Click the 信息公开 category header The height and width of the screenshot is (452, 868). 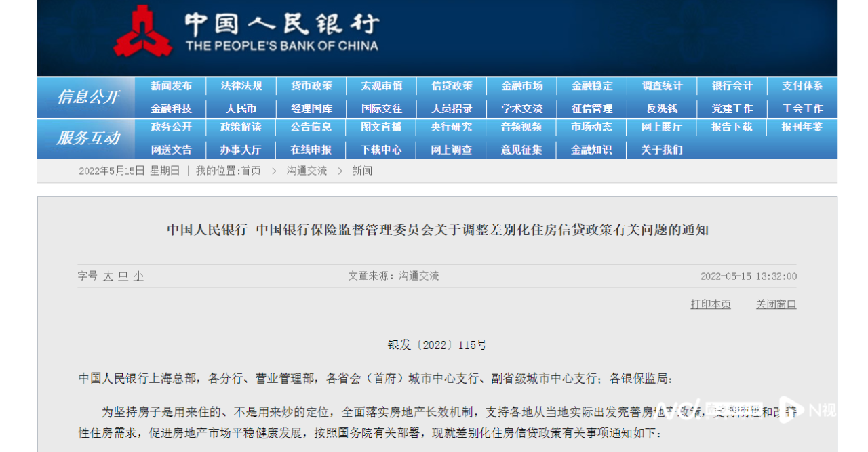tap(88, 97)
